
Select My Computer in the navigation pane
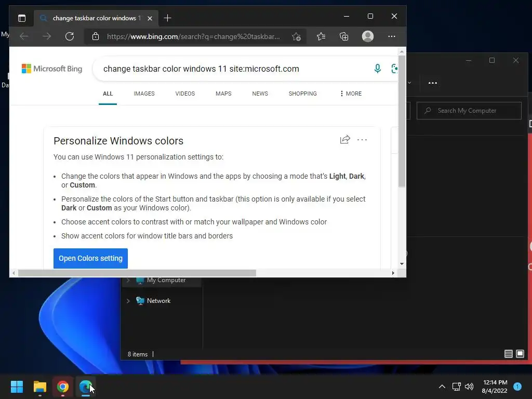(166, 280)
